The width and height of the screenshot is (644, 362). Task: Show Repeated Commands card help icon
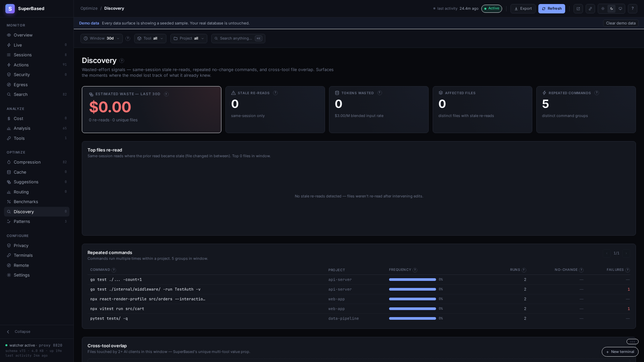pyautogui.click(x=596, y=93)
